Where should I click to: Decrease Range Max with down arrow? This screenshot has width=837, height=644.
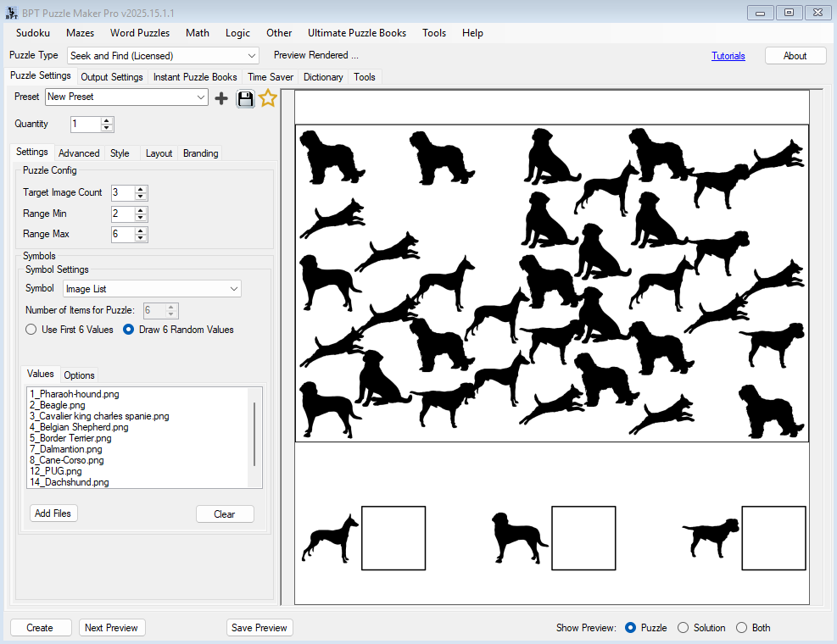point(141,238)
